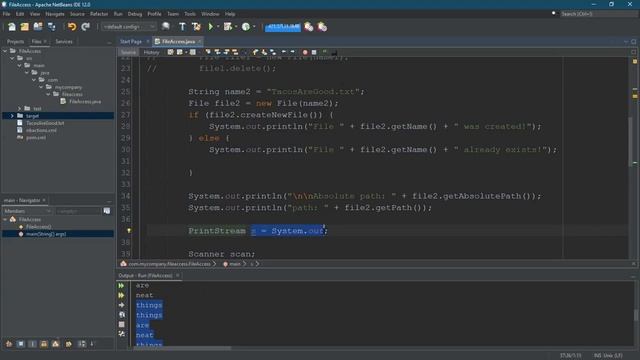Click the com.mycompany.fileaccess.FileAccess breadcrumb

click(169, 264)
